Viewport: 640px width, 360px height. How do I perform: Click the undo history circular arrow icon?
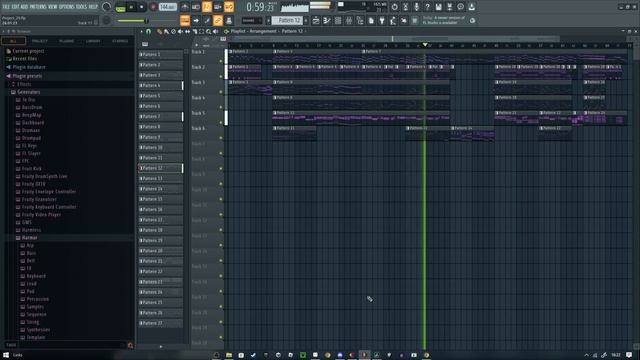click(x=394, y=7)
